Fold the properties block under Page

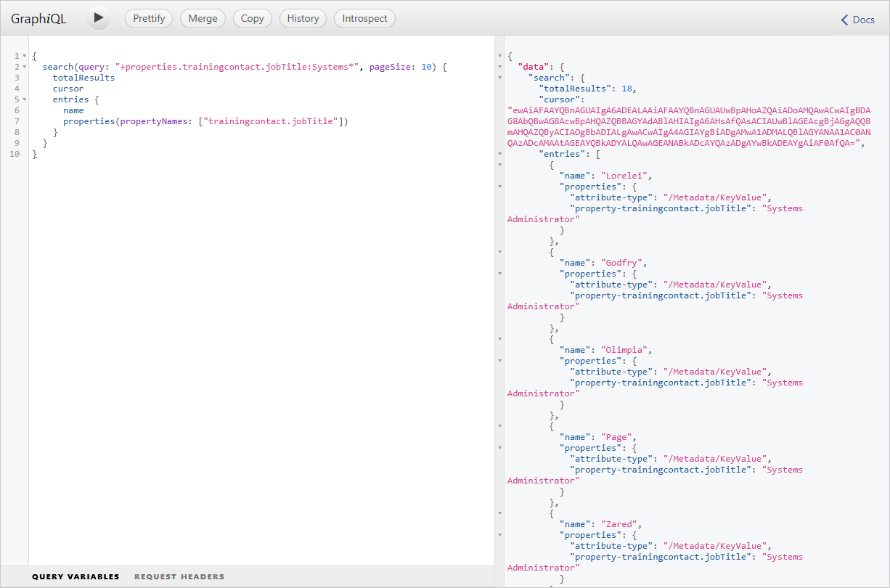click(499, 448)
